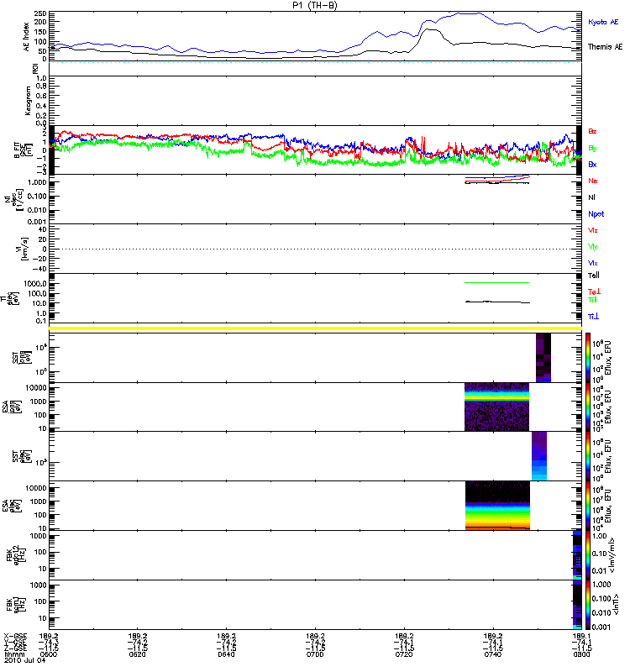630x672 pixels.
Task: Click the SST ions Eflux color bar
Action: pos(588,358)
